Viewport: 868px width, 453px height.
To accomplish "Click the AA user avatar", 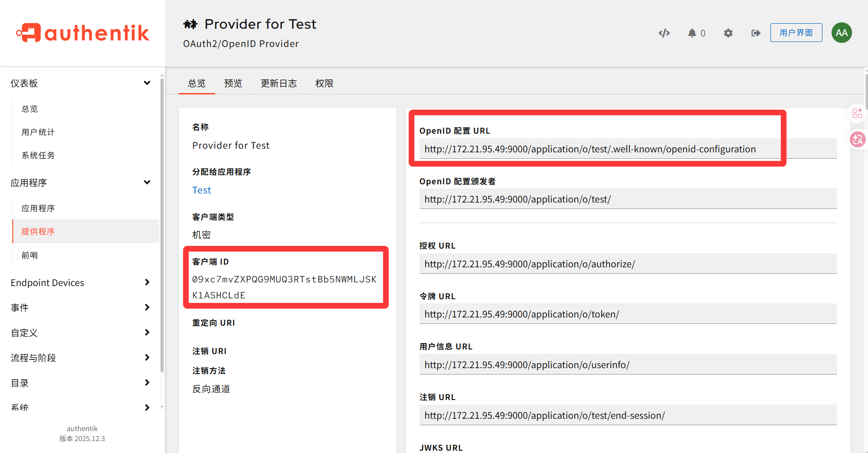I will [842, 33].
